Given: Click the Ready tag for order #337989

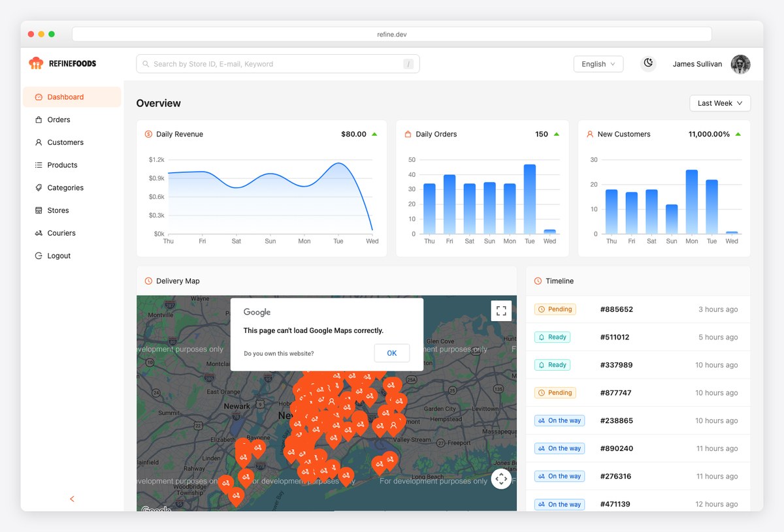Looking at the screenshot, I should pos(552,366).
